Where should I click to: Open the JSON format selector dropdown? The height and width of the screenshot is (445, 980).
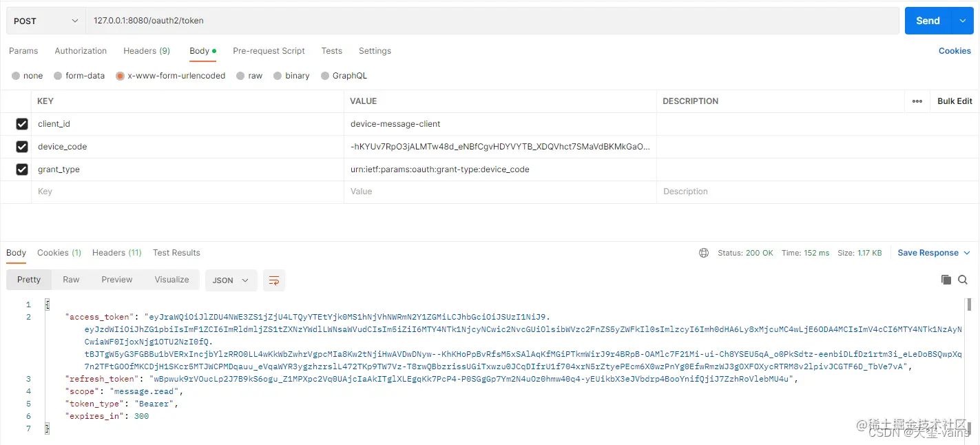[x=231, y=280]
